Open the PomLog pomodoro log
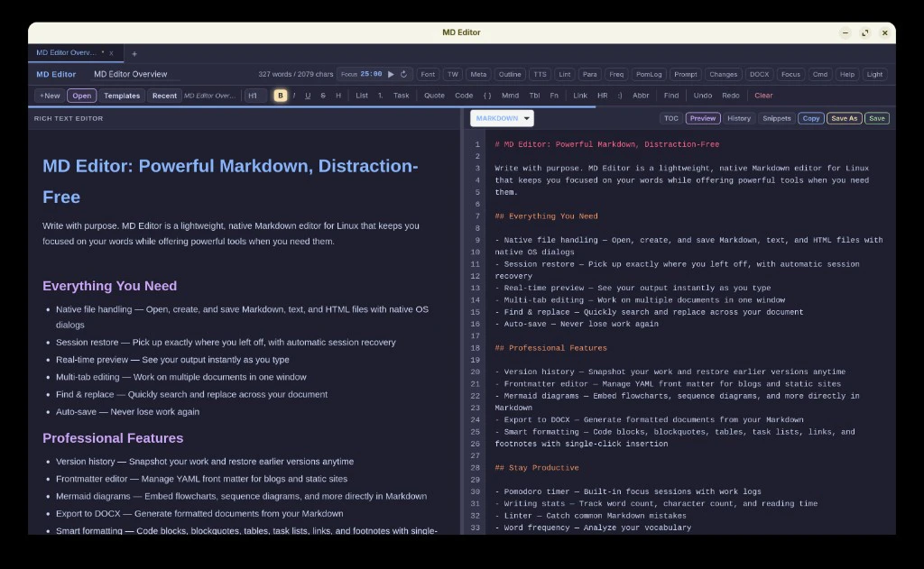 click(649, 74)
